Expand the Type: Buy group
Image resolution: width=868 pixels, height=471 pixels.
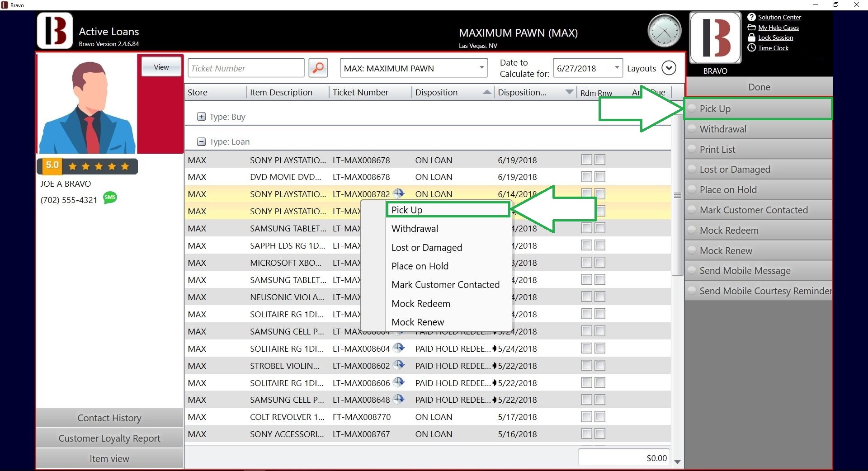click(201, 117)
